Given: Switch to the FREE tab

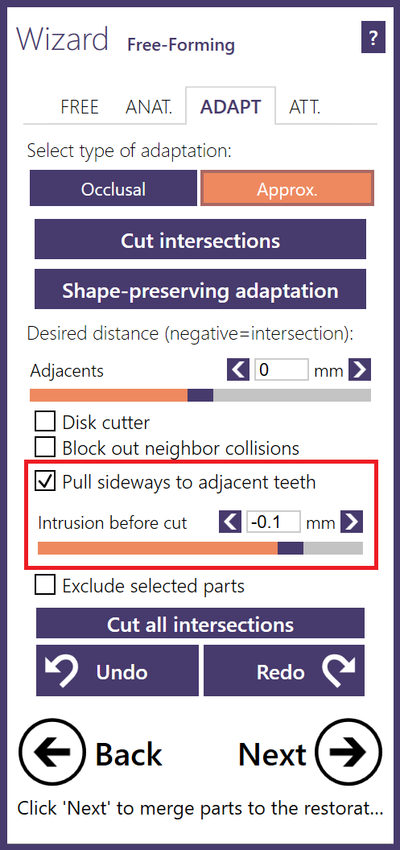Looking at the screenshot, I should click(x=80, y=107).
